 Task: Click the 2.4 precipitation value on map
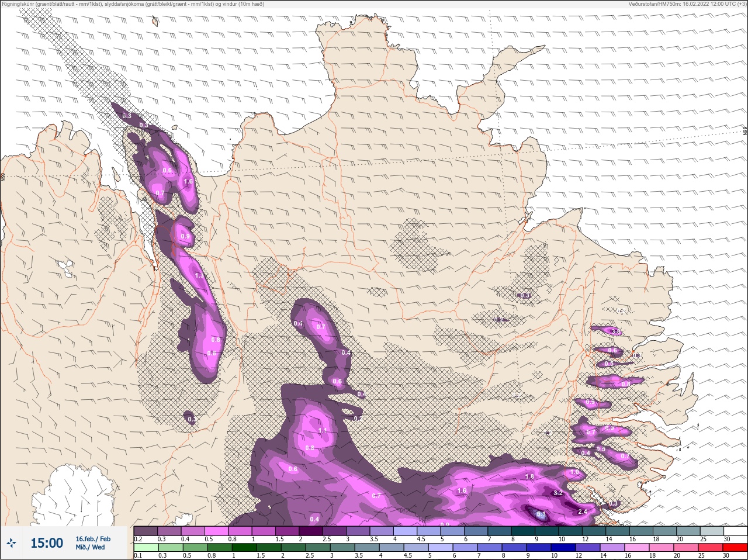[x=582, y=511]
